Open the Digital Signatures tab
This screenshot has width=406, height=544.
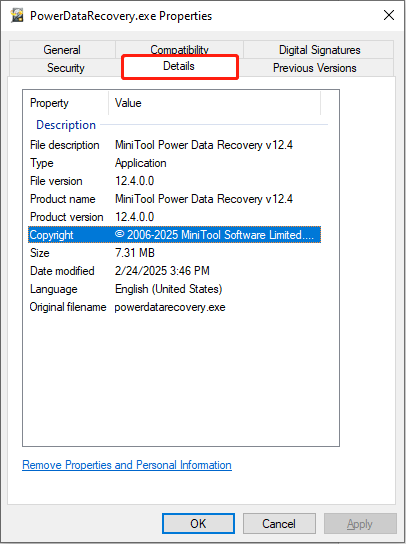[319, 50]
